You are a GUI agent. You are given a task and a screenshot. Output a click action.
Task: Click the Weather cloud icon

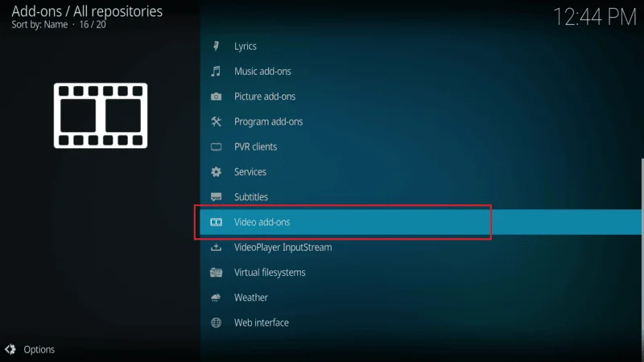(x=216, y=298)
